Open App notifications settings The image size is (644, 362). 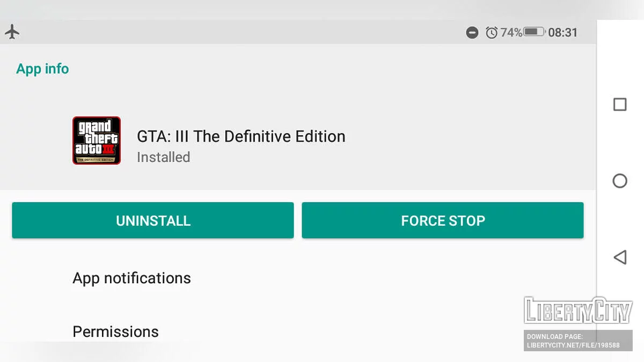coord(132,278)
